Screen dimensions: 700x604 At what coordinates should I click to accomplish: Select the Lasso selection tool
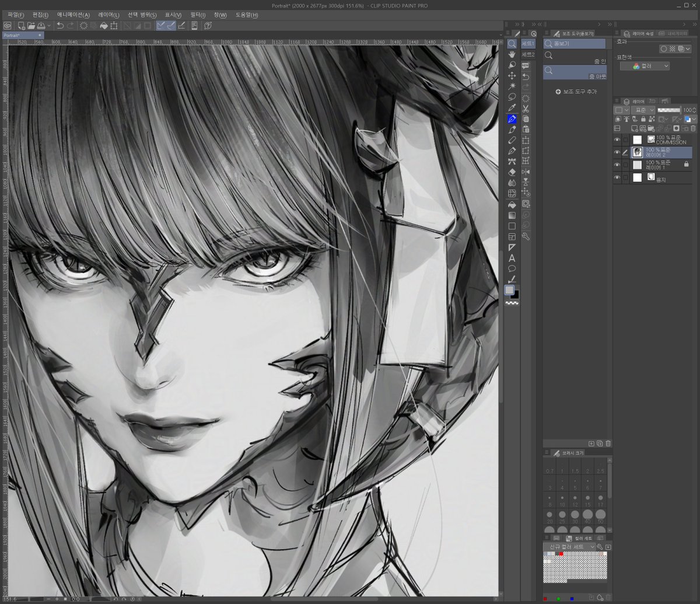(x=512, y=97)
